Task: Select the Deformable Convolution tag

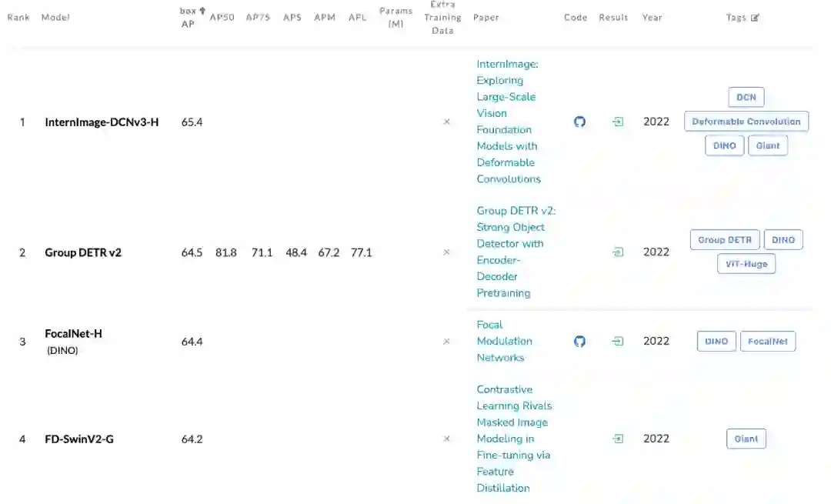Action: click(746, 122)
